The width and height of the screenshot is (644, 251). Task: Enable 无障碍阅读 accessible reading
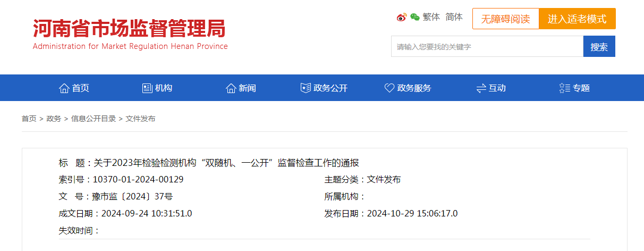[506, 19]
